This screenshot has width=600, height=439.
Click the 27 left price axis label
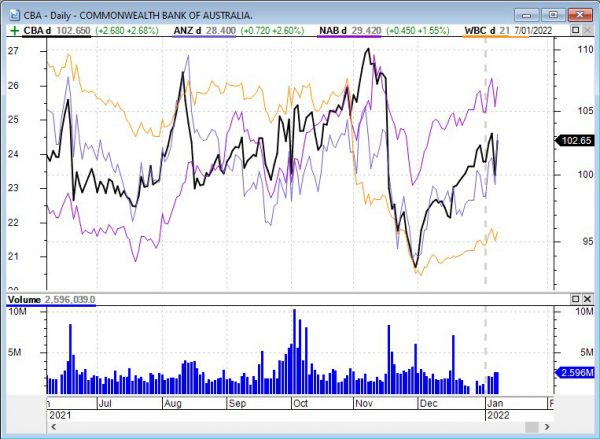(x=13, y=51)
